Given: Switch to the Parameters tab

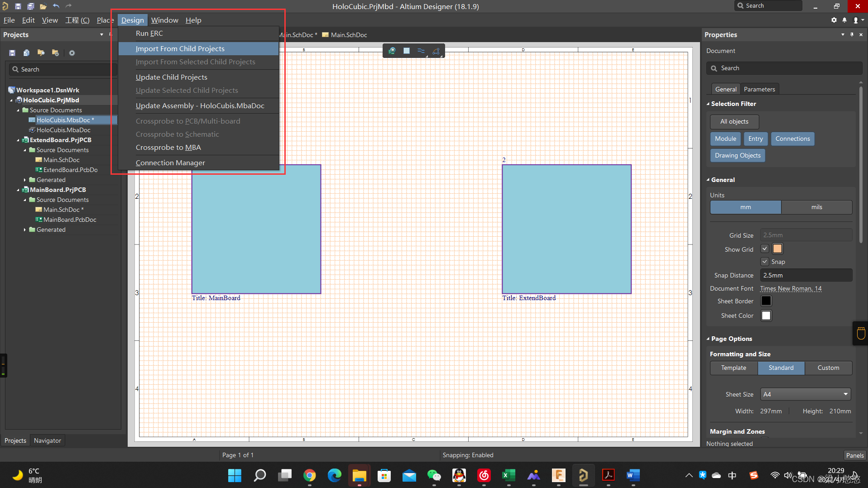Looking at the screenshot, I should pyautogui.click(x=759, y=89).
